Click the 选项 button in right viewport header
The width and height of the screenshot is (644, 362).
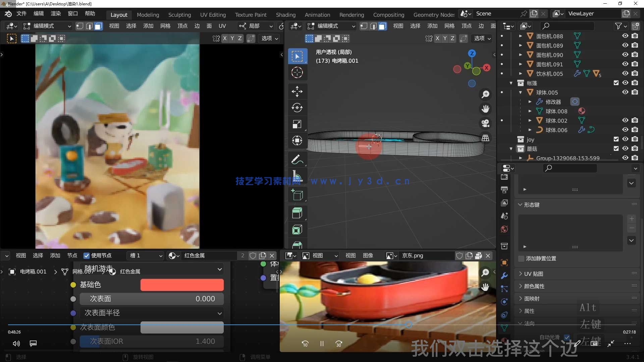[x=482, y=39]
